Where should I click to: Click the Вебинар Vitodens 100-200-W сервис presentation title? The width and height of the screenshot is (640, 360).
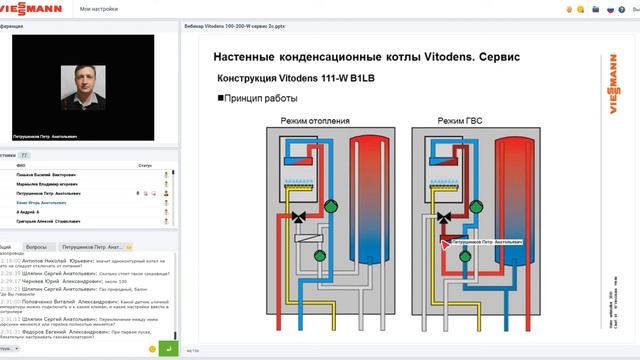point(235,26)
